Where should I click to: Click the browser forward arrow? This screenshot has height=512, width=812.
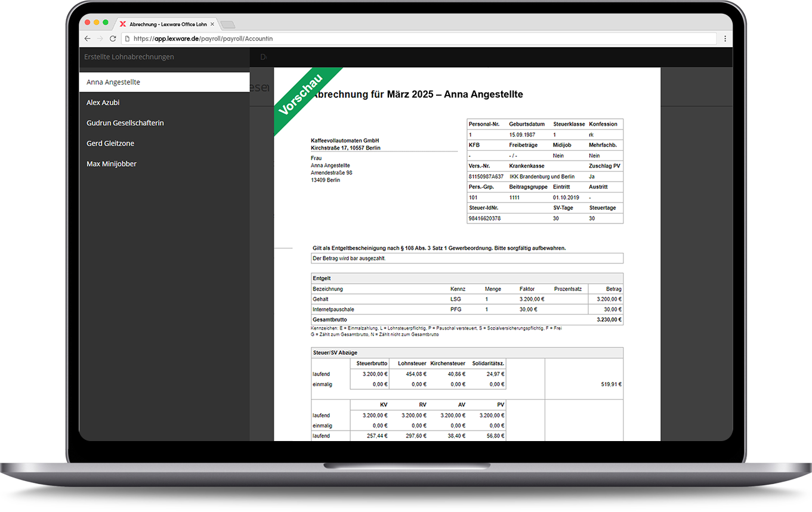[100, 39]
